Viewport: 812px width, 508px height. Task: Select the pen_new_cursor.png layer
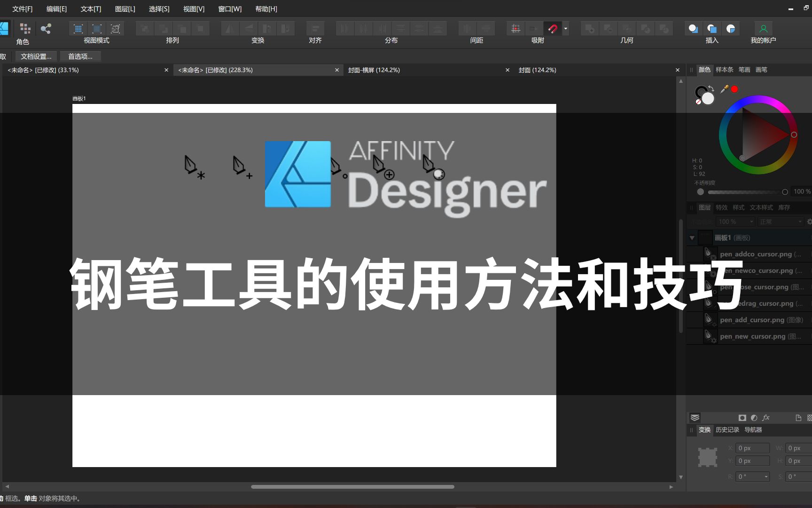[x=750, y=337]
